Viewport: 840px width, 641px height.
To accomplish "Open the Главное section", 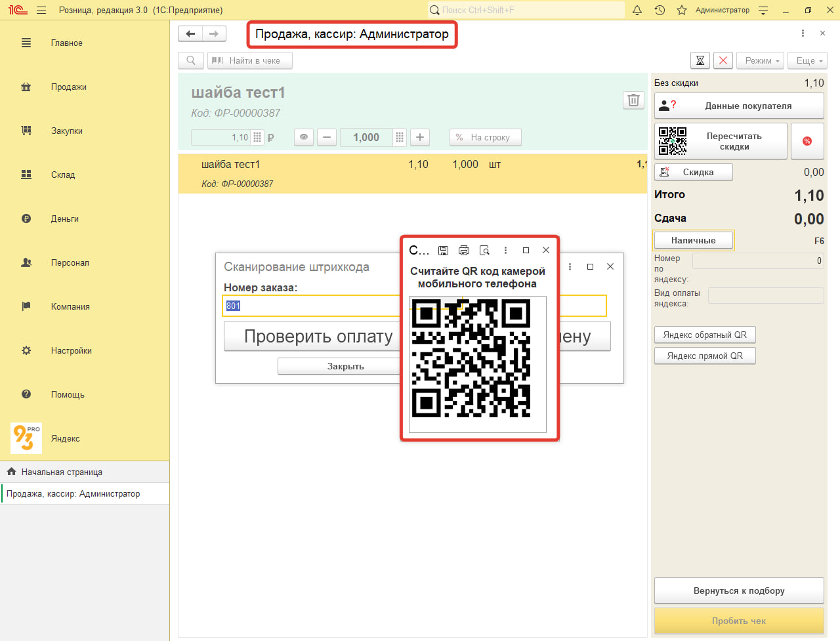I will (x=85, y=43).
